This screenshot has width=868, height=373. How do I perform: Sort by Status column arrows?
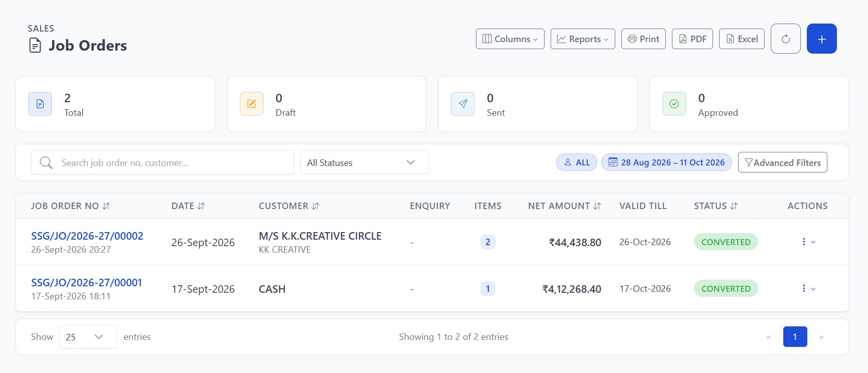pyautogui.click(x=734, y=206)
